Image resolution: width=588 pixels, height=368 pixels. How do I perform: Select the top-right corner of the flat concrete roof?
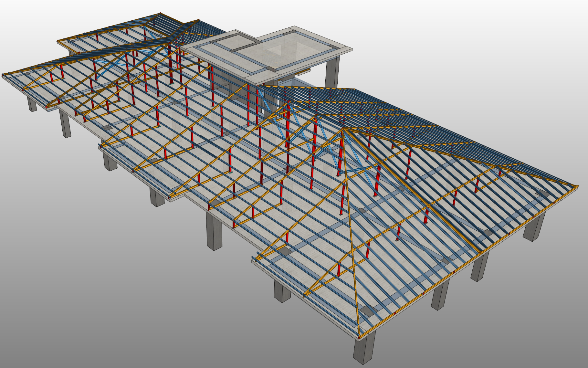351,49
